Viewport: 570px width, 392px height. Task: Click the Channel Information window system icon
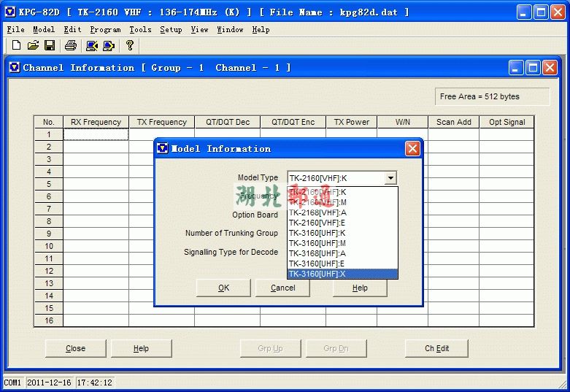(x=14, y=68)
